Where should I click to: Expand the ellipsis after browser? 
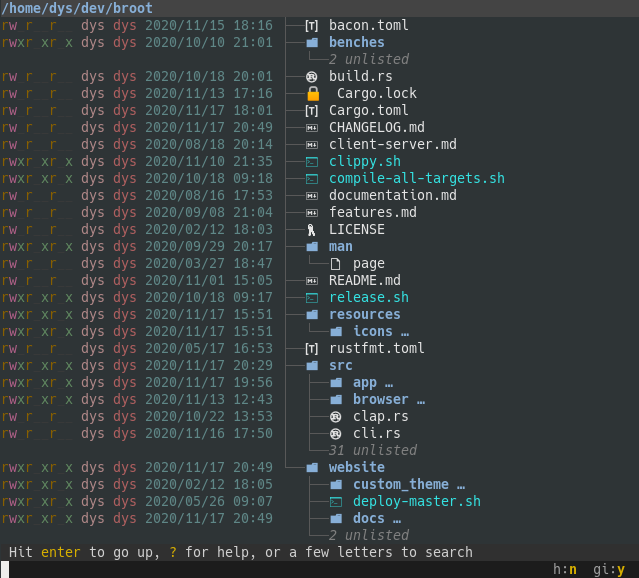pos(421,401)
